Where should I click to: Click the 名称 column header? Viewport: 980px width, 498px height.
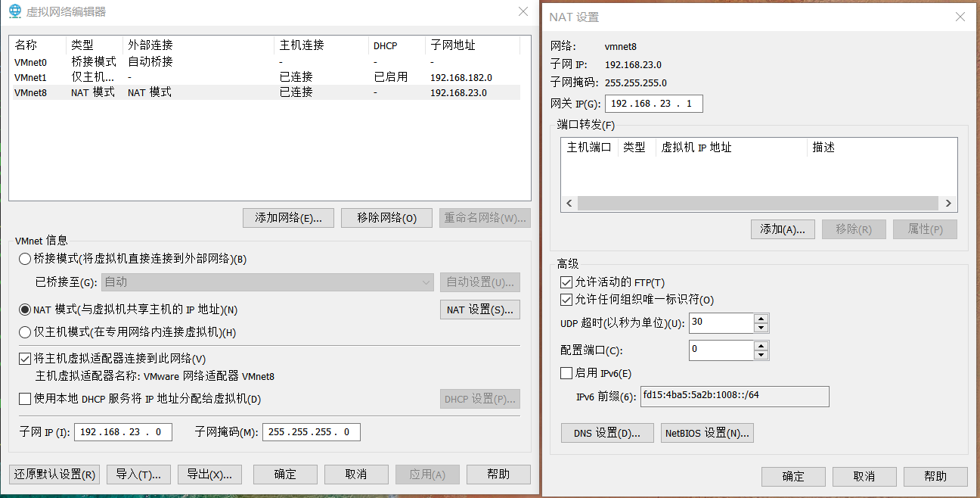click(37, 45)
